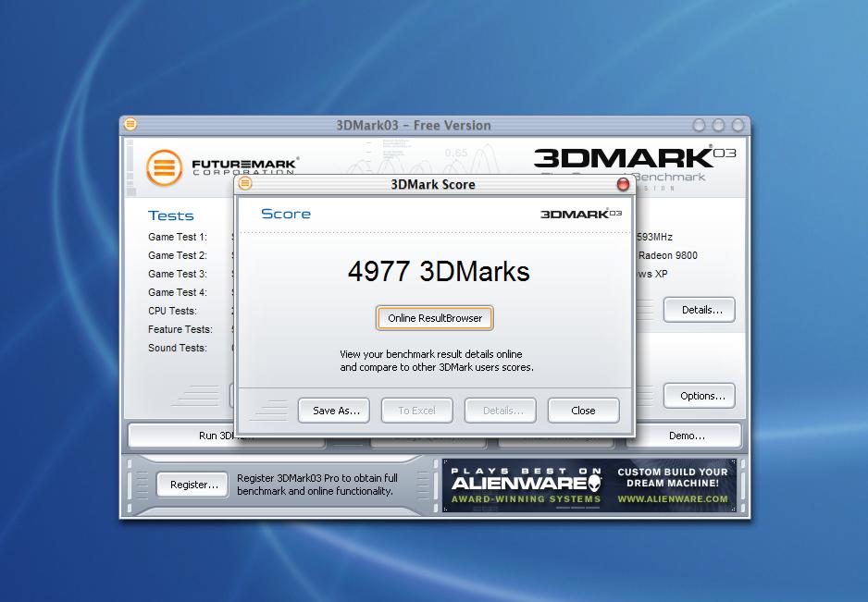Click the red close button on the score dialog
Screen dimensions: 868x602
[x=623, y=184]
